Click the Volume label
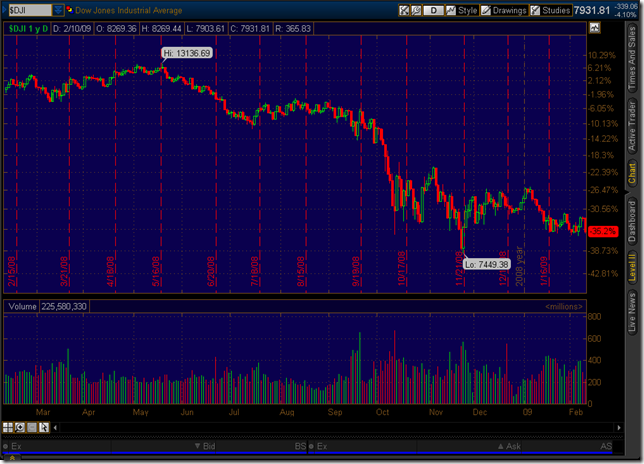The height and width of the screenshot is (464, 644). pyautogui.click(x=22, y=306)
